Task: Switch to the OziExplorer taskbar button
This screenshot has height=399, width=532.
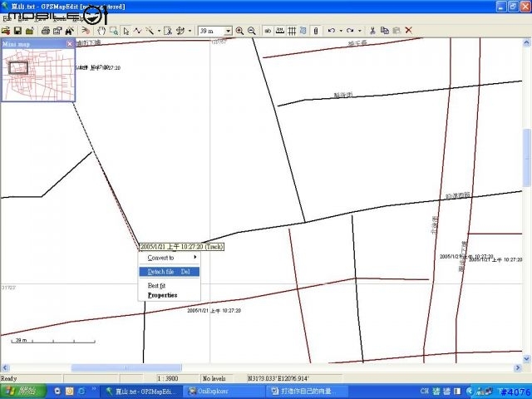Action: (x=223, y=392)
